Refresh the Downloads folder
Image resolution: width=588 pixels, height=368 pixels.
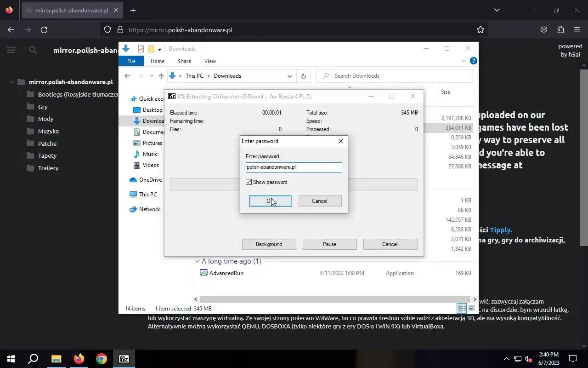pyautogui.click(x=303, y=76)
